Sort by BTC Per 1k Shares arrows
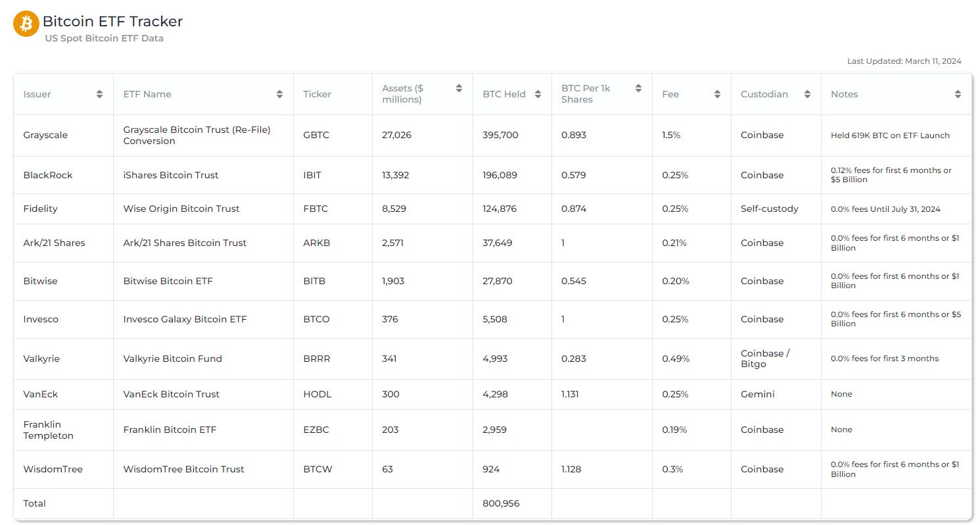The width and height of the screenshot is (980, 525). coord(638,88)
